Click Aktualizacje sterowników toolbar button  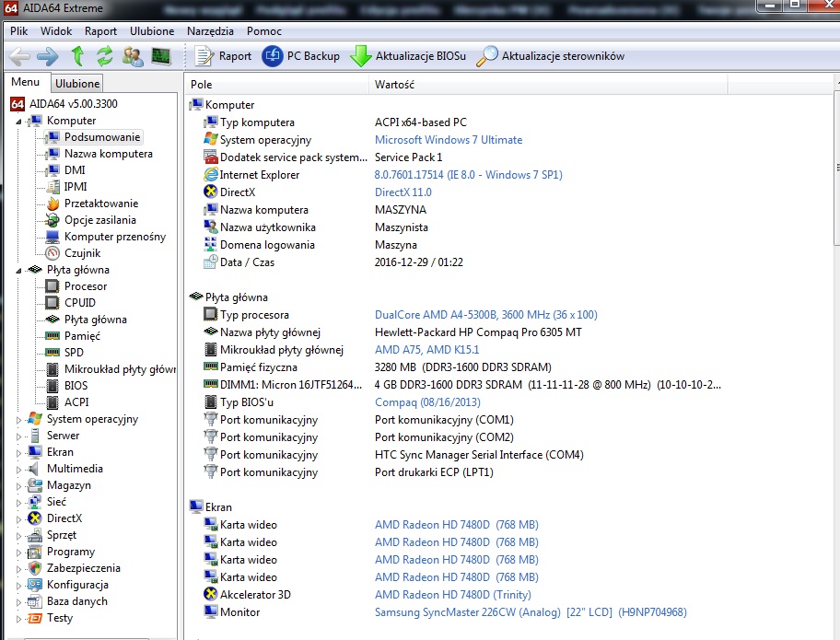click(550, 56)
